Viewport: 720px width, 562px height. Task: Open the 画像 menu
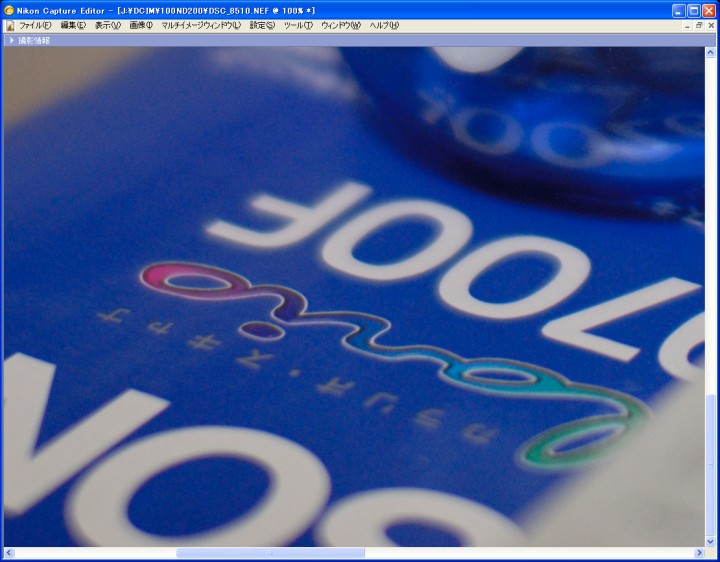click(141, 26)
